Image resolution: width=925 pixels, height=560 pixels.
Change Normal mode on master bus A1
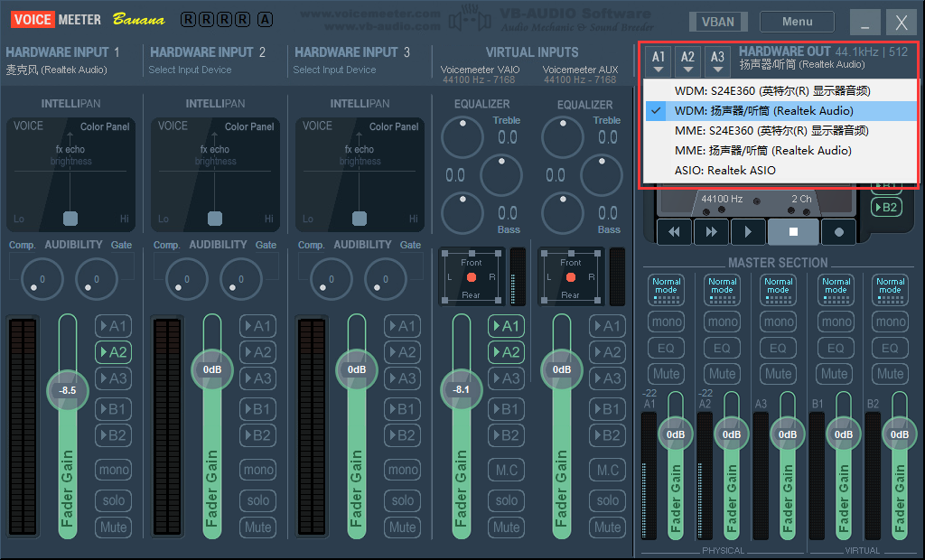[x=666, y=290]
